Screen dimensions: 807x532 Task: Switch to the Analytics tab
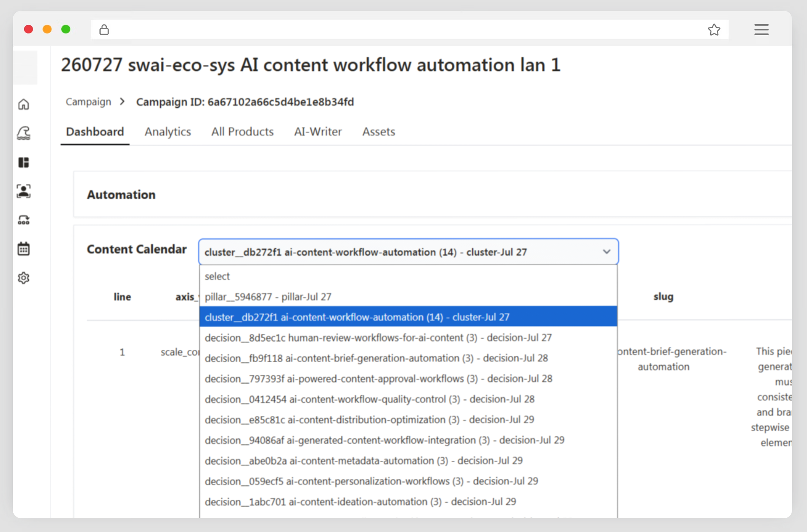(168, 132)
